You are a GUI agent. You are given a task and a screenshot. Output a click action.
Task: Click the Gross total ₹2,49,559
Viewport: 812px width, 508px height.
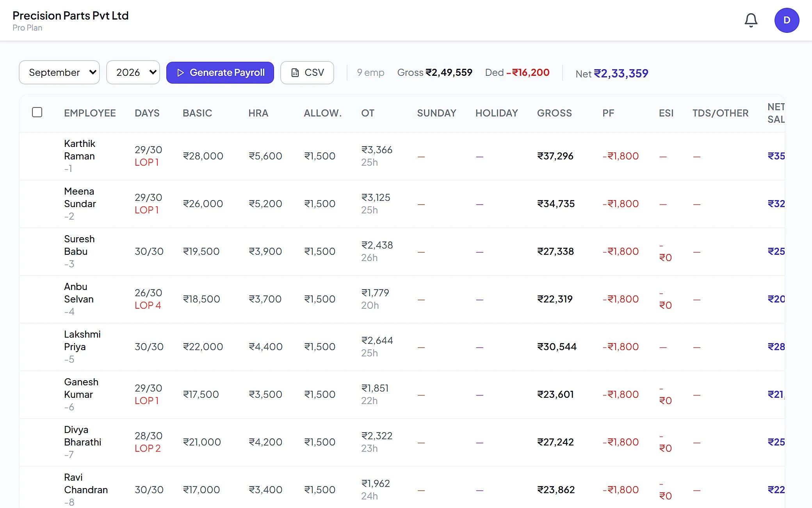(449, 73)
